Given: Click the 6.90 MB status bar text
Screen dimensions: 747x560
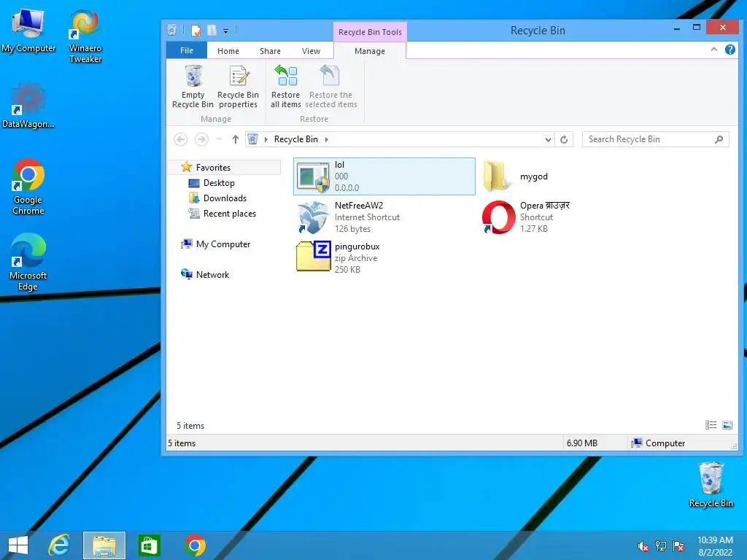Looking at the screenshot, I should [581, 443].
